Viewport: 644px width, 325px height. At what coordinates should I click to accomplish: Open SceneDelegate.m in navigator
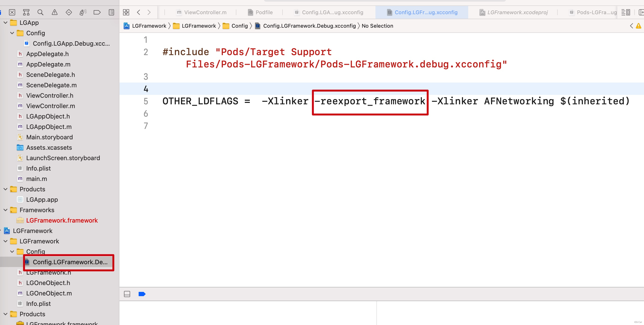click(x=47, y=85)
